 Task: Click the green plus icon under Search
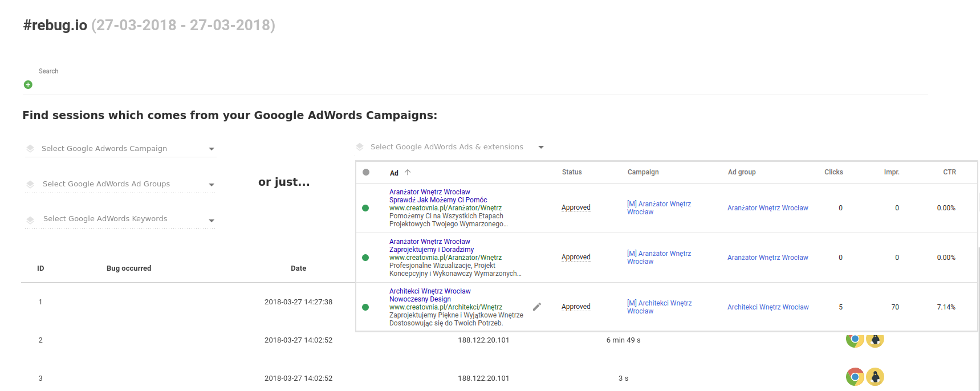pyautogui.click(x=28, y=85)
